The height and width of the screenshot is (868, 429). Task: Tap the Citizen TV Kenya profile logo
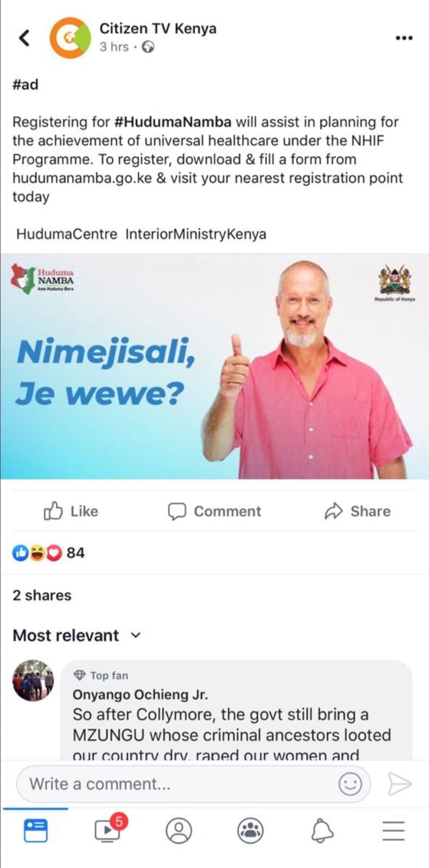70,38
